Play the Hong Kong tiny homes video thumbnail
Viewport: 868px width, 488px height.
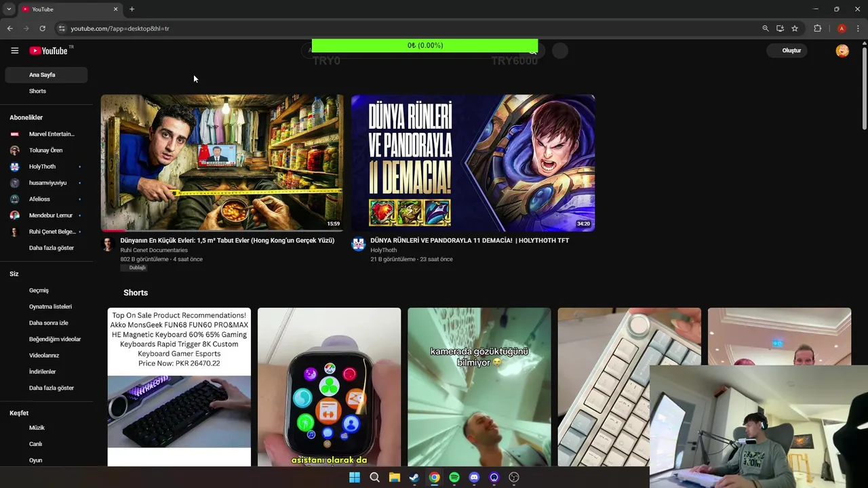[222, 163]
